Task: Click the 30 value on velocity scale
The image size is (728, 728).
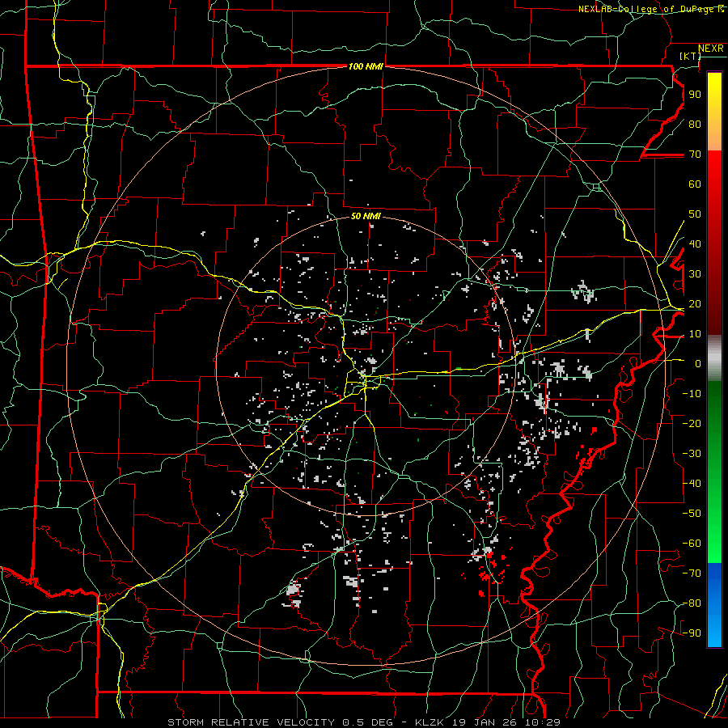Action: coord(695,274)
